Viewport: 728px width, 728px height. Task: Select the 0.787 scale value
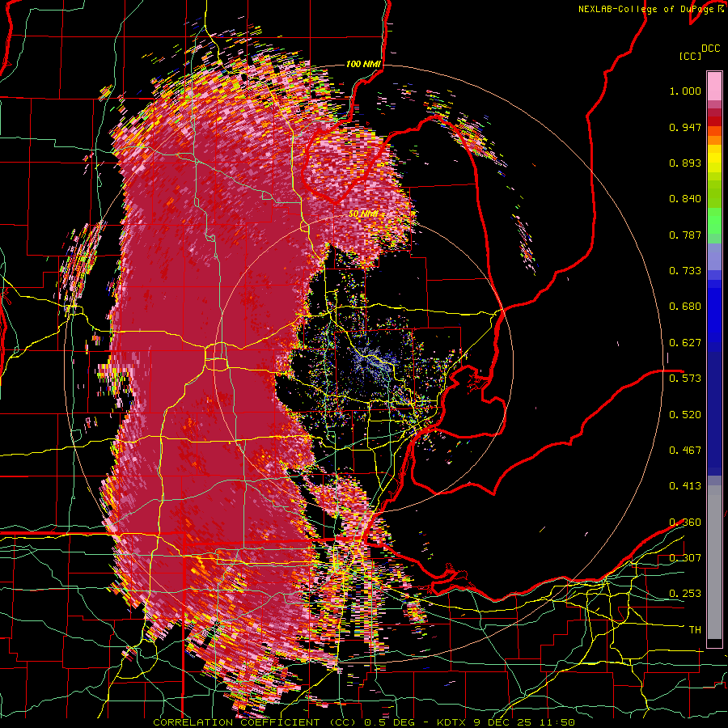click(685, 235)
